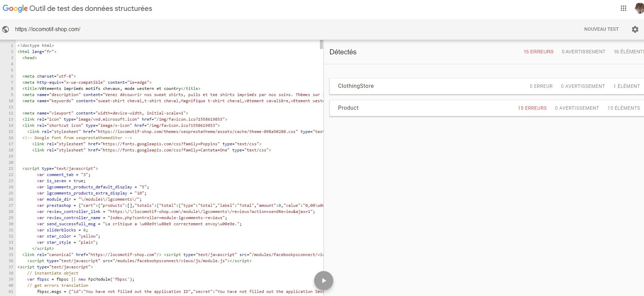The height and width of the screenshot is (296, 644).
Task: Click the var review_controller_name line
Action: point(132,218)
